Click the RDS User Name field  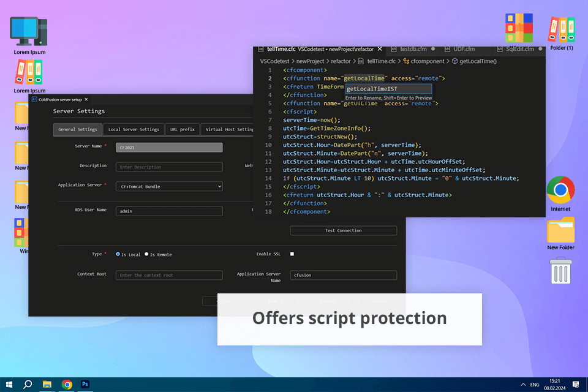click(169, 211)
